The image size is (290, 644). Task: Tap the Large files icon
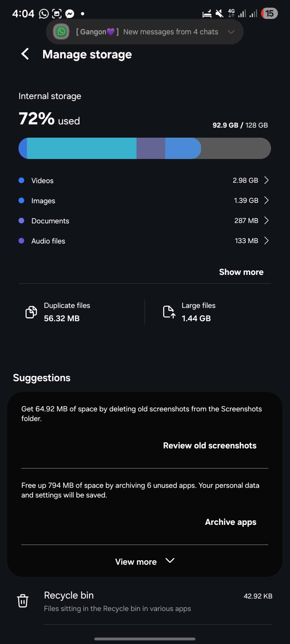169,312
